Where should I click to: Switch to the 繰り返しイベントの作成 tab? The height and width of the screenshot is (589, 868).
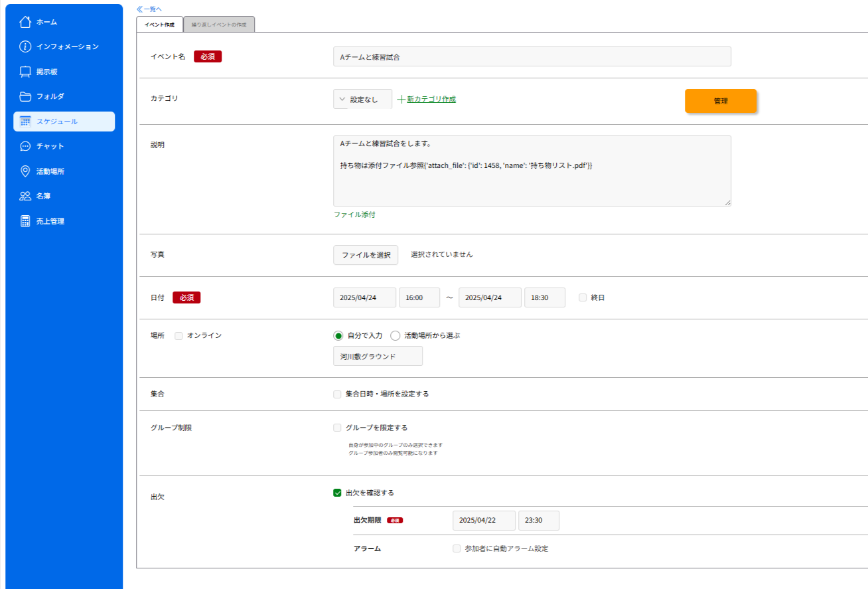tap(219, 25)
